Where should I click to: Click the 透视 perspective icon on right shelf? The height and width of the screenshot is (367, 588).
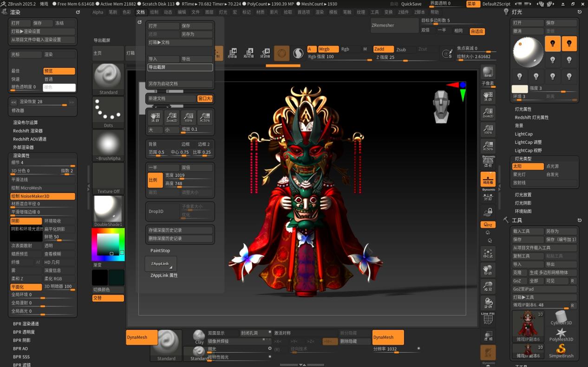488,161
